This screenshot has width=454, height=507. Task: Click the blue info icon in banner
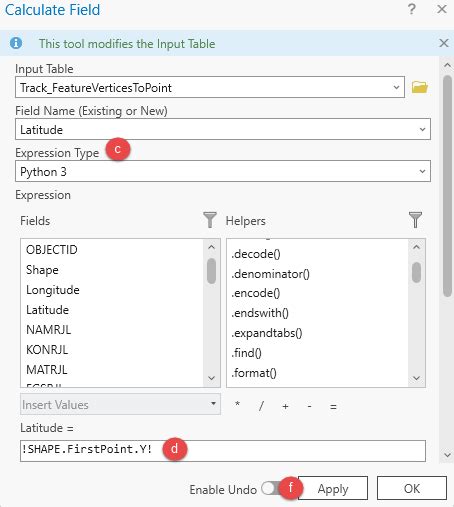(x=16, y=43)
